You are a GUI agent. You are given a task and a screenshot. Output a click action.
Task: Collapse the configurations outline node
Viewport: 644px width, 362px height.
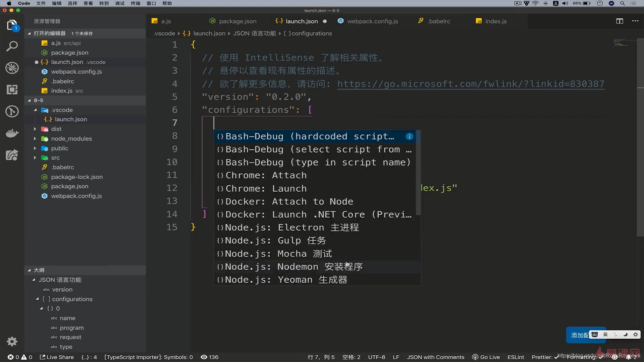click(37, 299)
